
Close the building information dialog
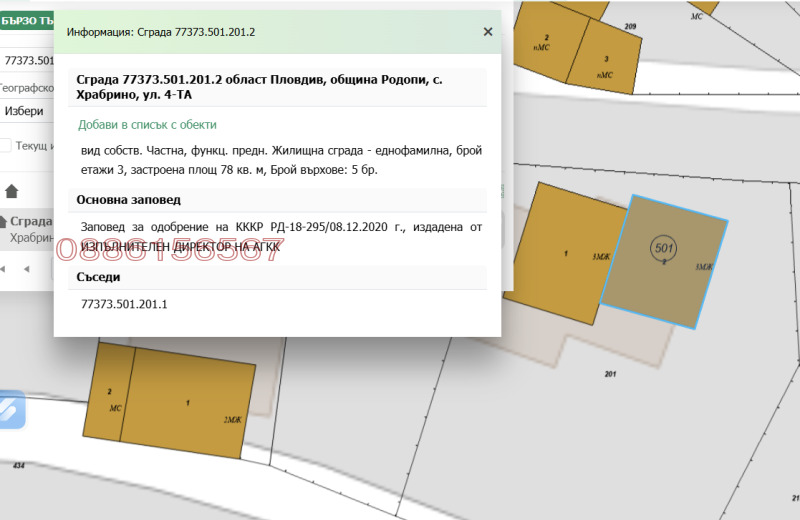pyautogui.click(x=488, y=32)
